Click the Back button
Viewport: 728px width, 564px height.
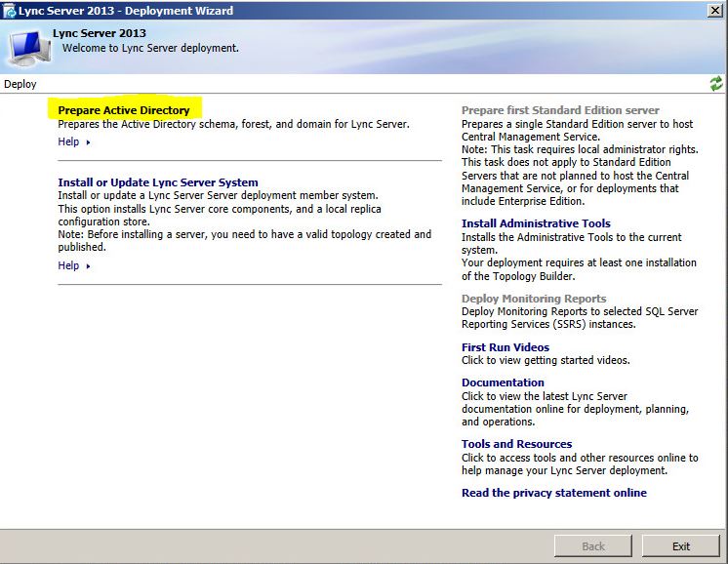(593, 545)
